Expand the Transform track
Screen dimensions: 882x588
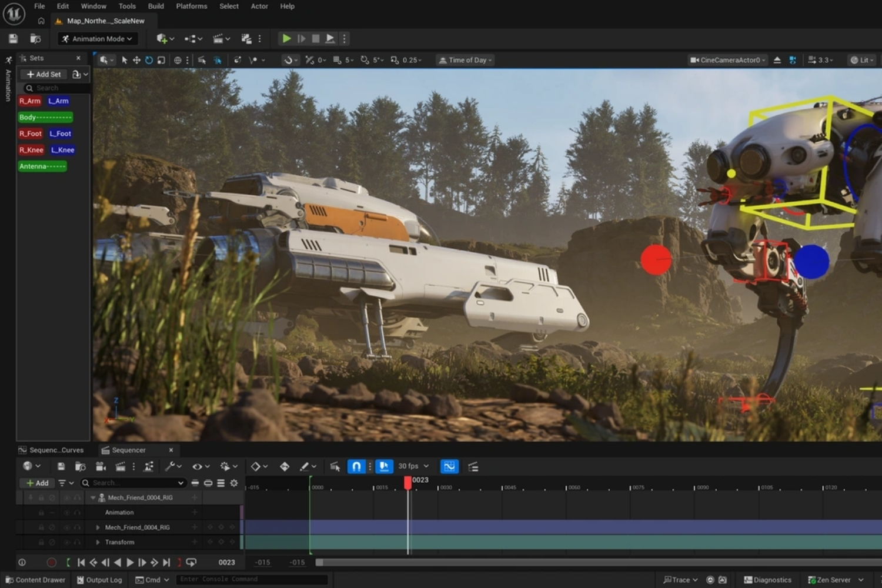click(x=98, y=542)
